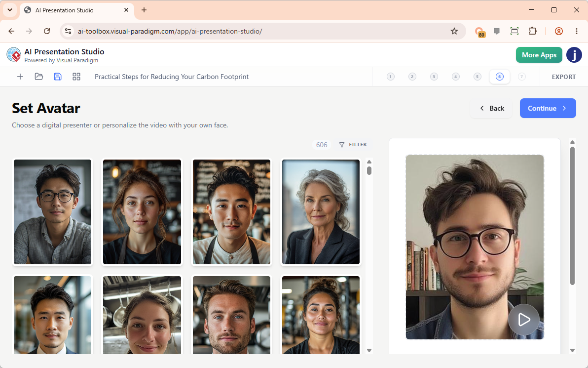The image size is (588, 368).
Task: Go forward in browser history
Action: (x=29, y=31)
